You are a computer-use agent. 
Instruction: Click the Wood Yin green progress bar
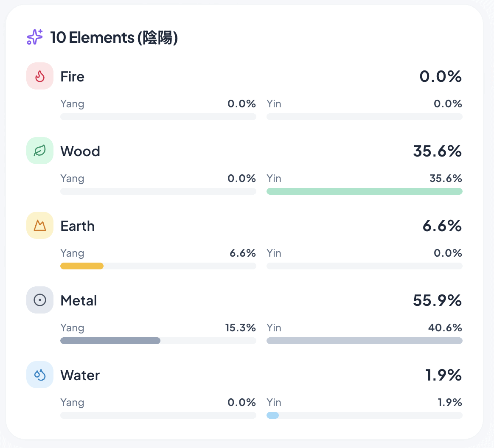364,191
